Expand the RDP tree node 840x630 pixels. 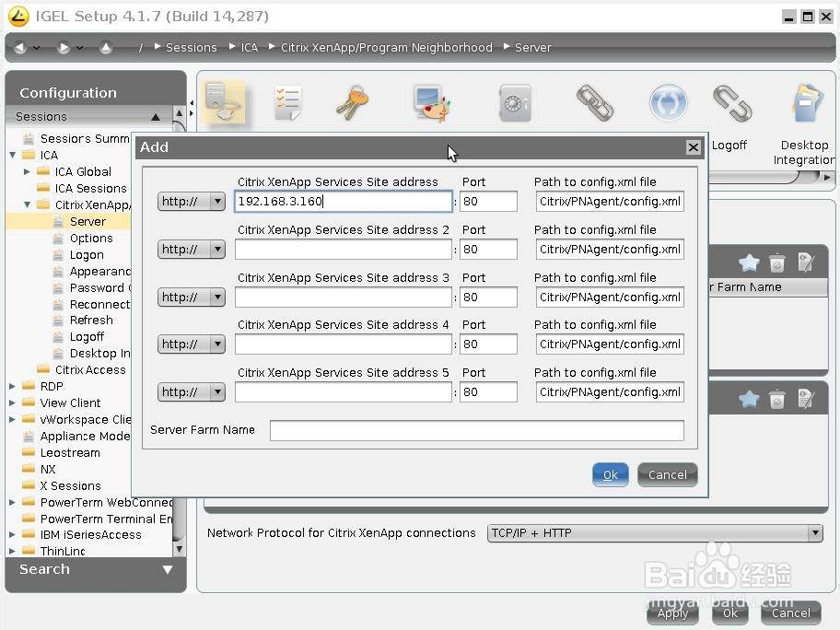tap(12, 386)
